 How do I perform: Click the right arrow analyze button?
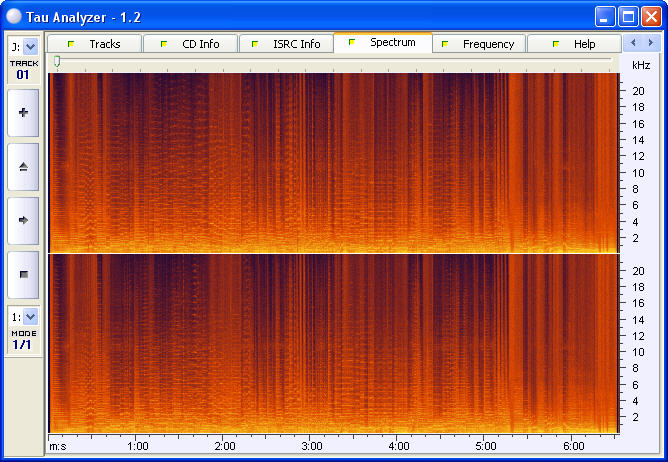point(23,219)
